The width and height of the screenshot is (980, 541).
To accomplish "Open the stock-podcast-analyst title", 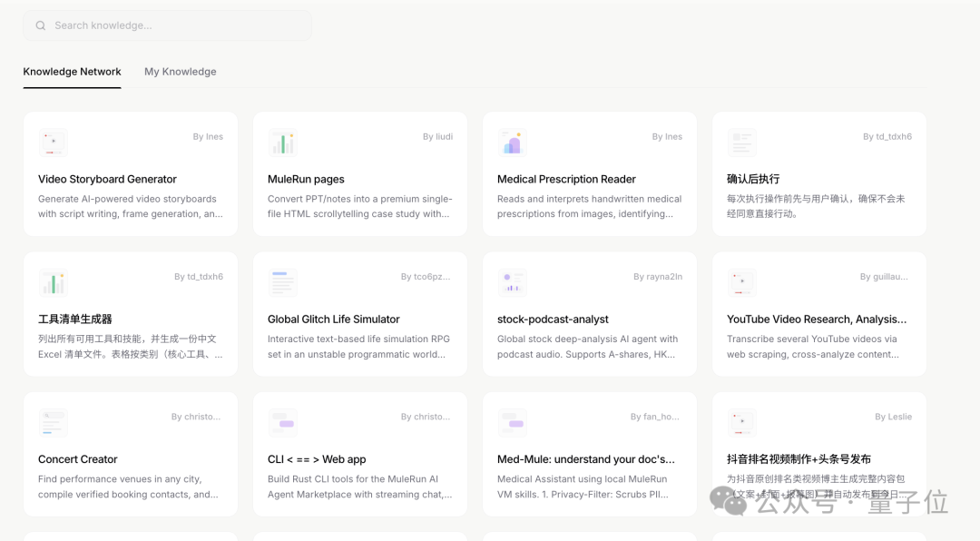I will (x=553, y=319).
